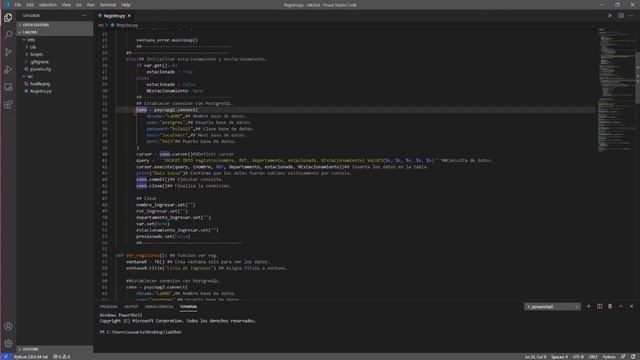This screenshot has width=640, height=360.
Task: Open Explorer panel Views and More Actions
Action: tap(84, 16)
